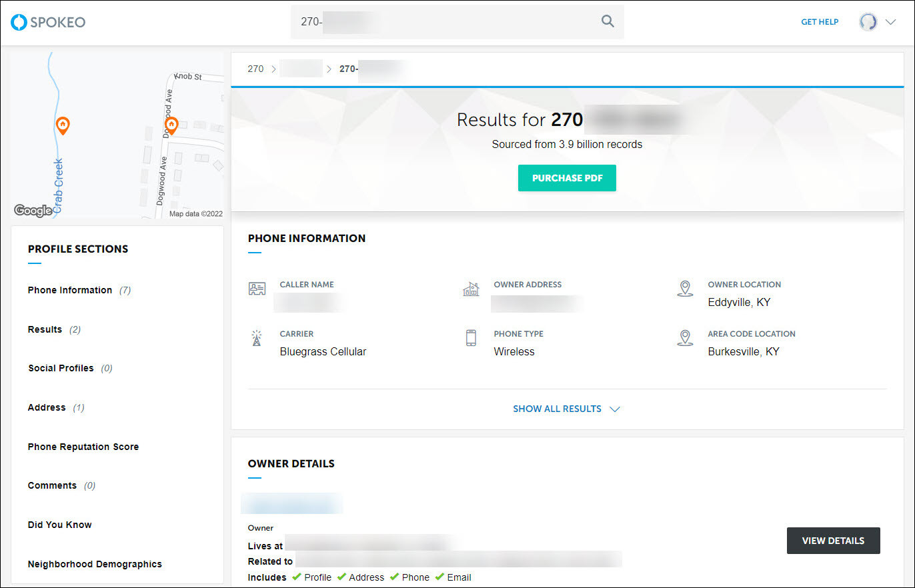Click the Knob St label on map

pyautogui.click(x=187, y=77)
